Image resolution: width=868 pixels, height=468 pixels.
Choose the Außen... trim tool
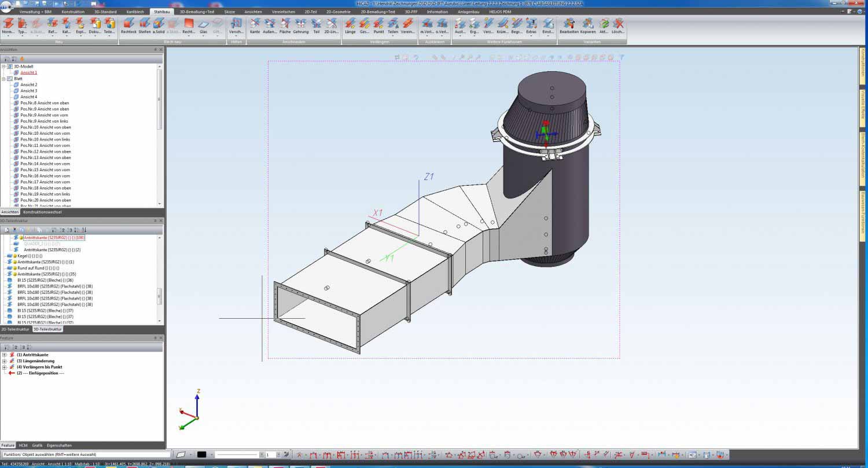[270, 25]
